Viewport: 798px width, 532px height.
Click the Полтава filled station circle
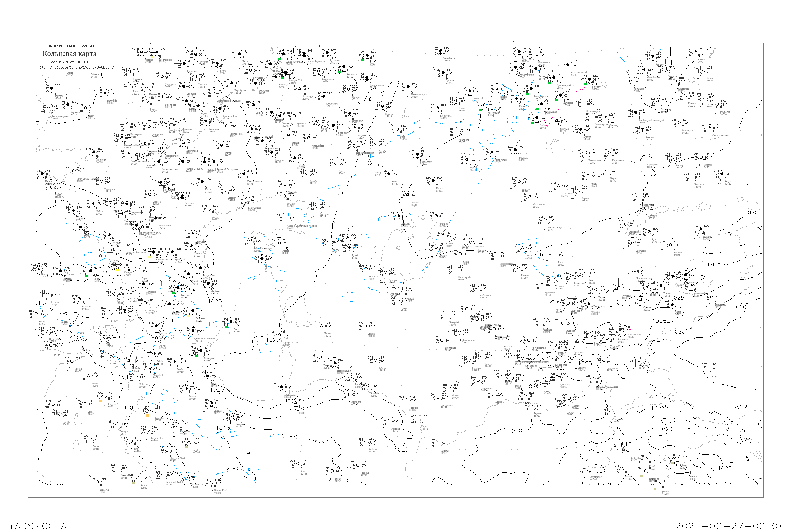pyautogui.click(x=52, y=88)
